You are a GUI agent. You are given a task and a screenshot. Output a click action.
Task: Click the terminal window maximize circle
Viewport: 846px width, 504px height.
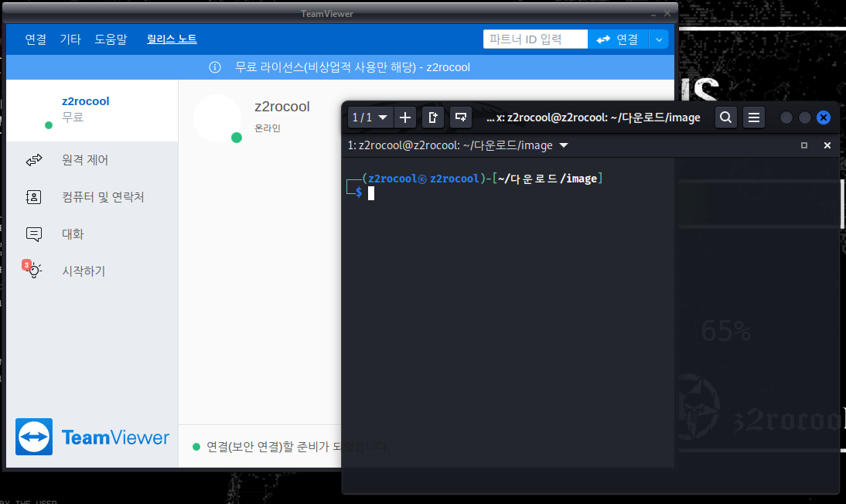point(804,117)
